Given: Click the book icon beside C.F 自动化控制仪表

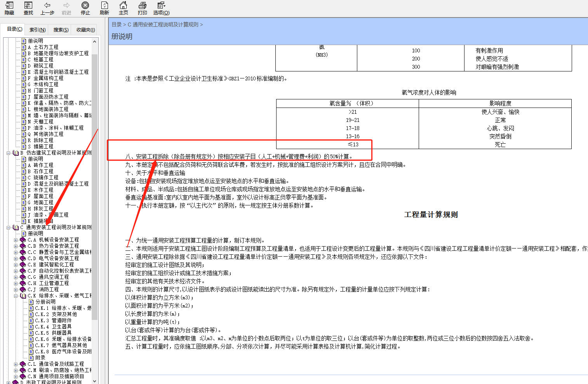Looking at the screenshot, I should pyautogui.click(x=23, y=271).
